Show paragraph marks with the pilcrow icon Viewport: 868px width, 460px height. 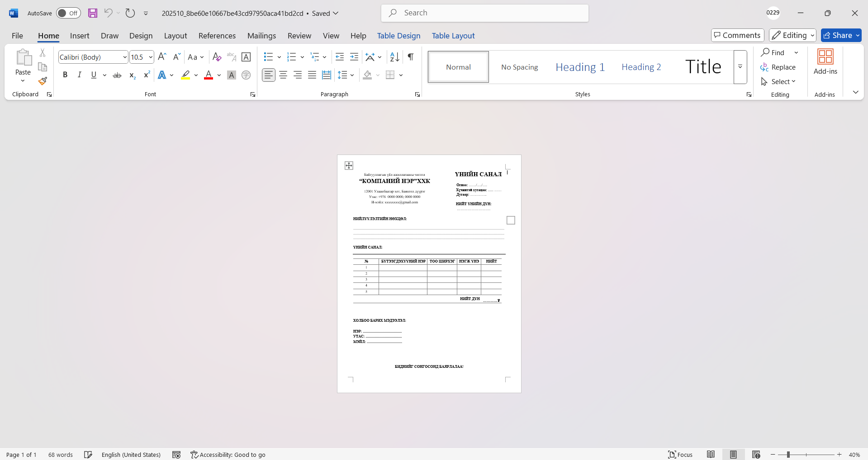click(x=410, y=57)
